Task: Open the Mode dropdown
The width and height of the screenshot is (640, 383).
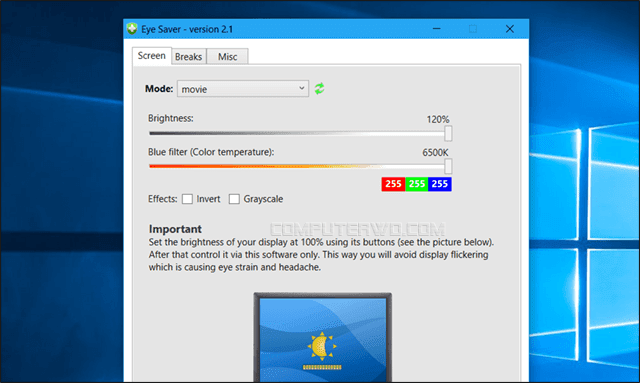Action: (243, 89)
